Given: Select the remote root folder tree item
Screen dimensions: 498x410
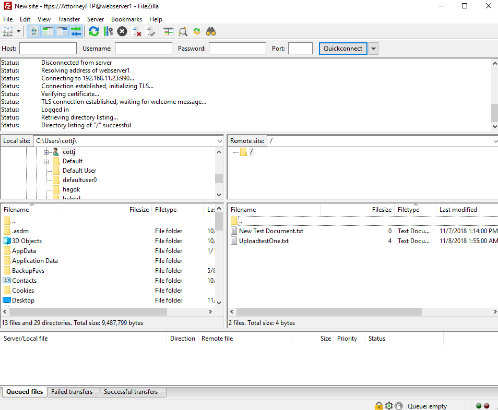Looking at the screenshot, I should point(247,152).
